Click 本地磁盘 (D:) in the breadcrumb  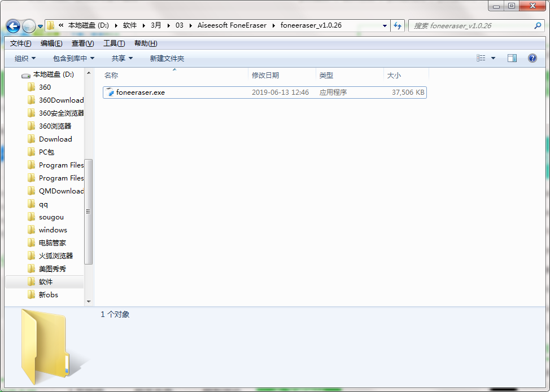click(x=88, y=25)
